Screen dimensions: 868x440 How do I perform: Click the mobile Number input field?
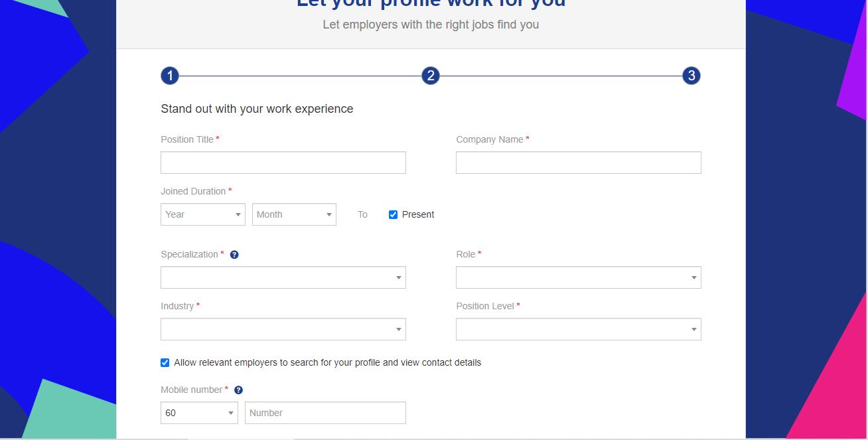click(325, 413)
